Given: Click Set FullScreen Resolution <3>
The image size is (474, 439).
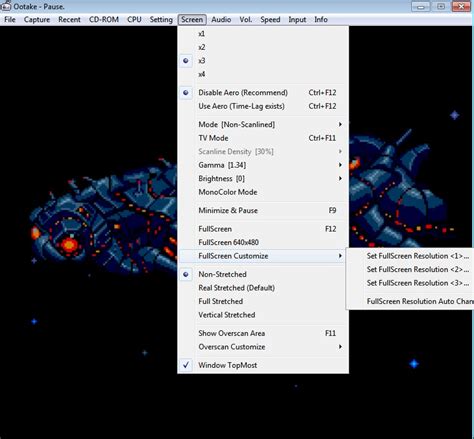Looking at the screenshot, I should click(x=411, y=283).
